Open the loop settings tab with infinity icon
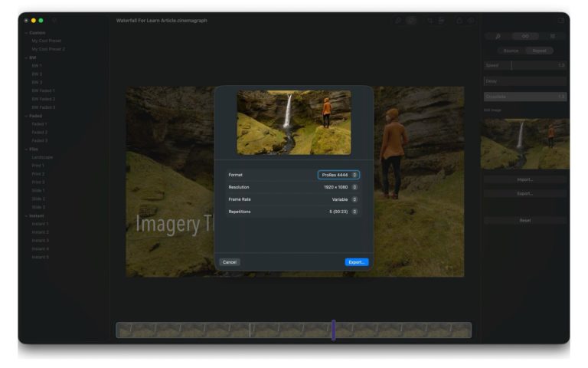 [525, 36]
